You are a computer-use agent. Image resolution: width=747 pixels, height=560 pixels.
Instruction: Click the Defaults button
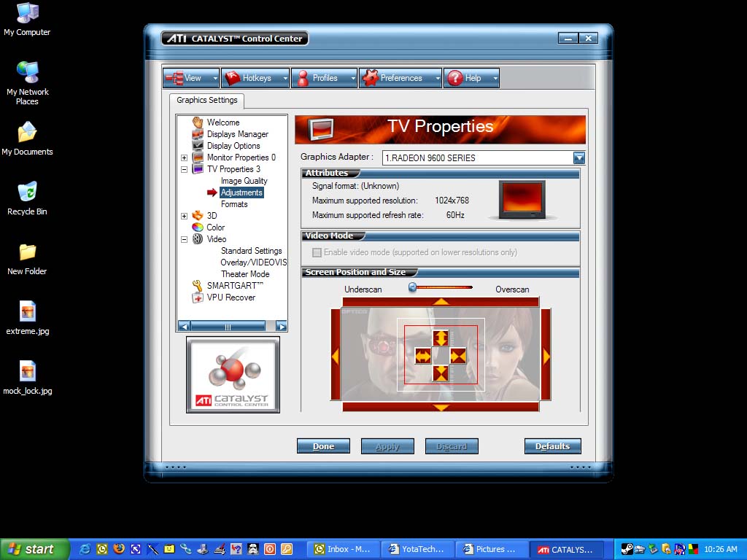click(553, 446)
